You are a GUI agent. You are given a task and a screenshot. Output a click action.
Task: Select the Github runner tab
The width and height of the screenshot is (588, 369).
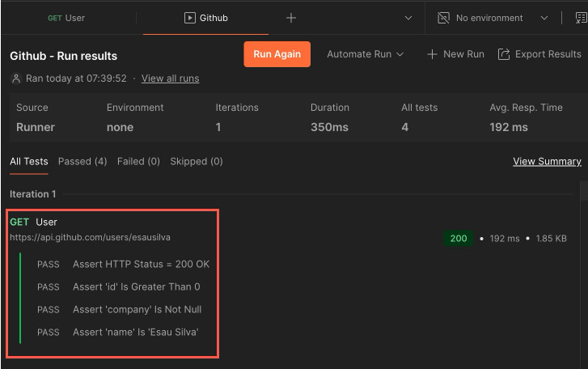(x=206, y=18)
